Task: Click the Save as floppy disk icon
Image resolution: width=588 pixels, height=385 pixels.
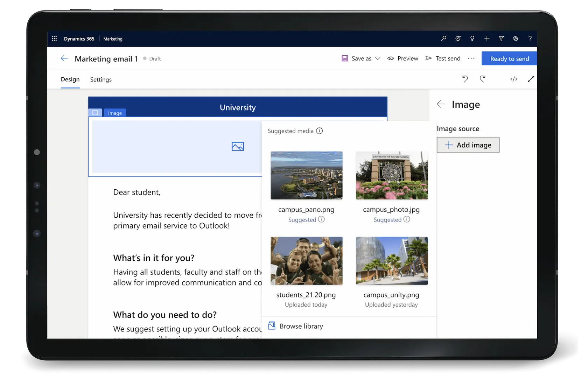Action: 345,58
